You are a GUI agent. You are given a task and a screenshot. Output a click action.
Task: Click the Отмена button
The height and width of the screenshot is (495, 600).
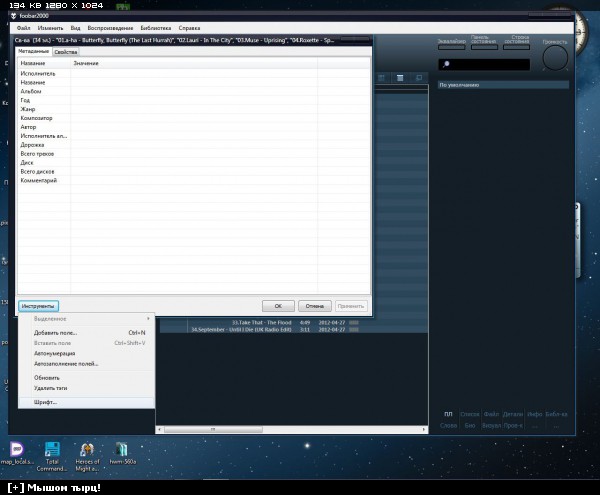pyautogui.click(x=315, y=306)
